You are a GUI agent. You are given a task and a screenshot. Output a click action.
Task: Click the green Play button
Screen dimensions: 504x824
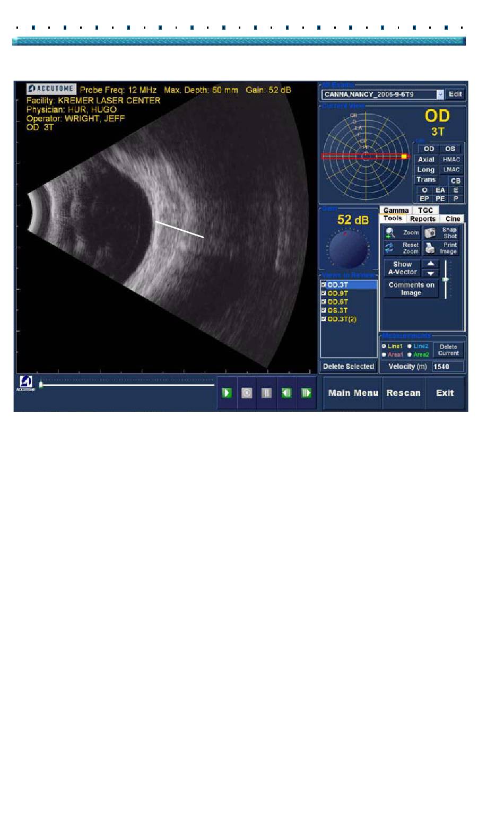[x=227, y=393]
